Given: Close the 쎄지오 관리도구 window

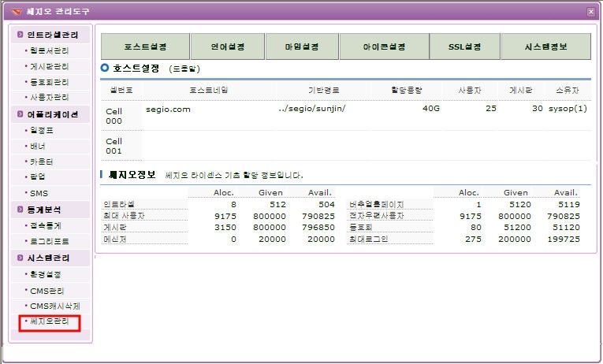Looking at the screenshot, I should (590, 11).
